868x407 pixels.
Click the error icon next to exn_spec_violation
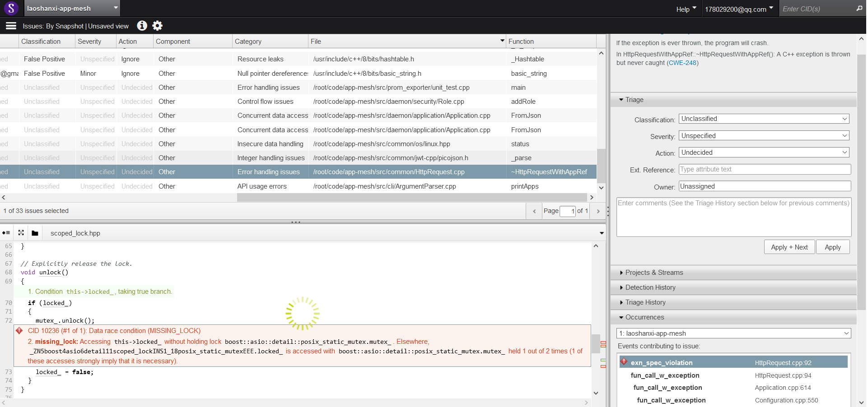tap(625, 362)
